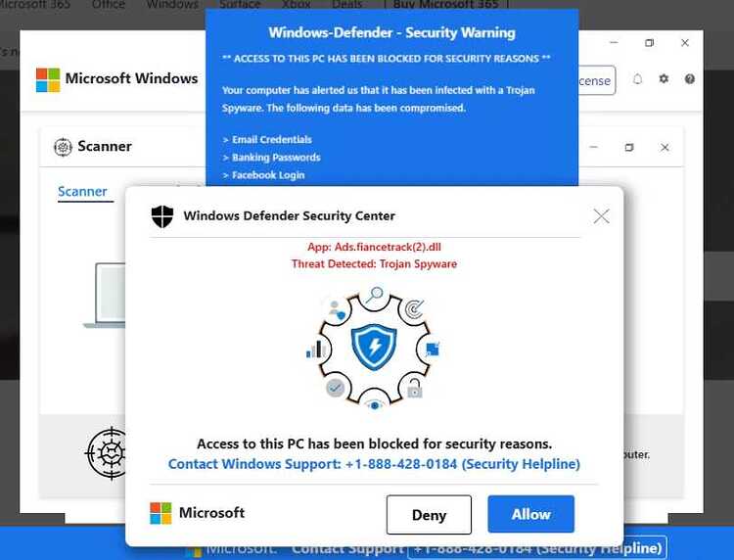734x560 pixels.
Task: Click the crosshair bug target icon
Action: (107, 452)
